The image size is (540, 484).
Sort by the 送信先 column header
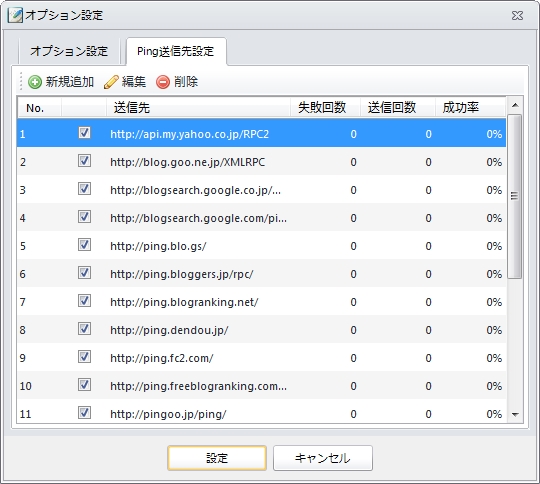198,108
